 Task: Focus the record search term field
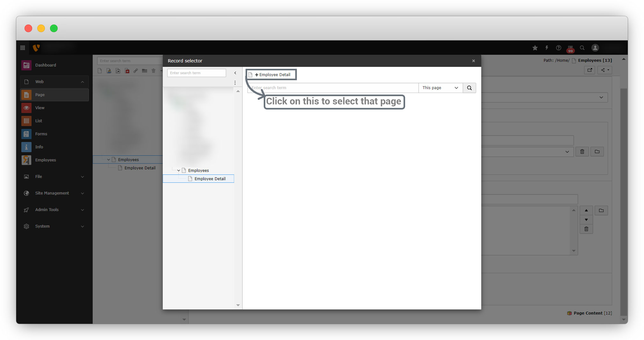click(x=333, y=88)
